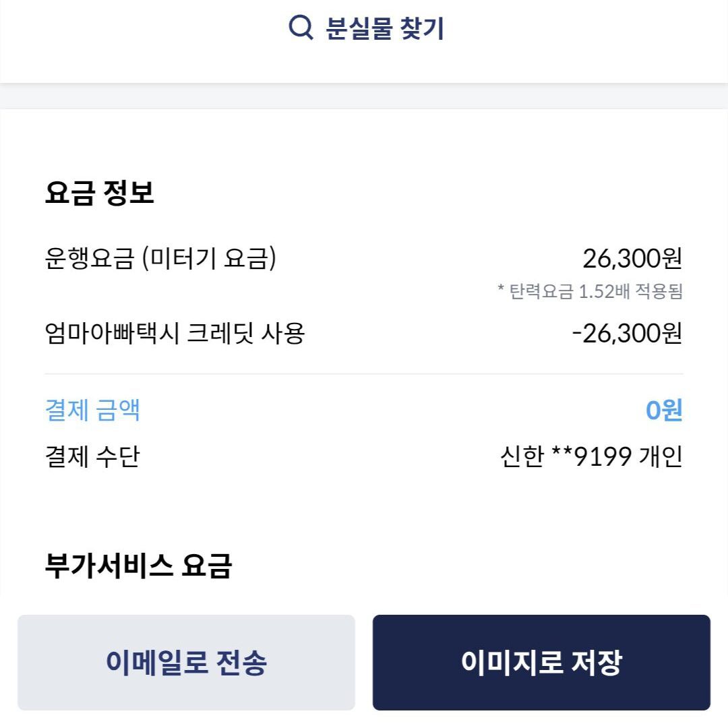728x728 pixels.
Task: Click the divider line above 결제 금액
Action: click(x=364, y=374)
